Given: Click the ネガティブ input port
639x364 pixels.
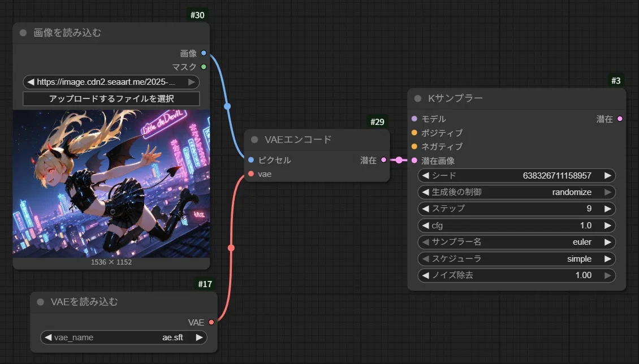Looking at the screenshot, I should coord(415,146).
